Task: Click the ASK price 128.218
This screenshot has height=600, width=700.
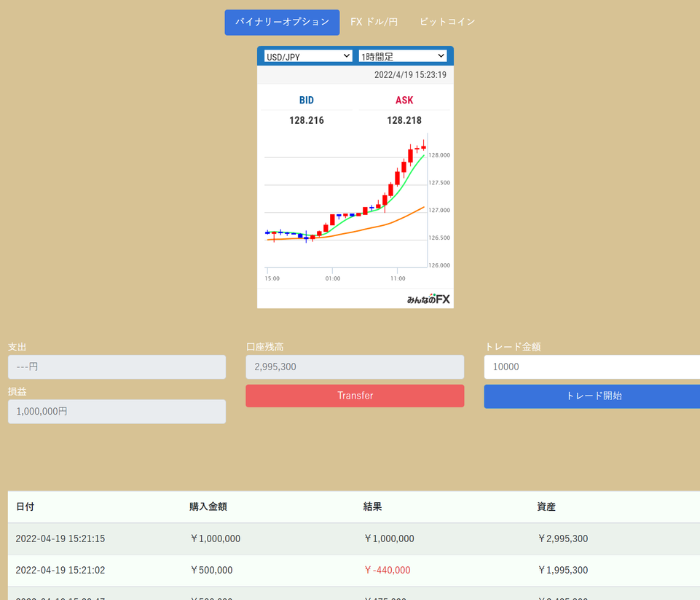Action: [x=404, y=120]
